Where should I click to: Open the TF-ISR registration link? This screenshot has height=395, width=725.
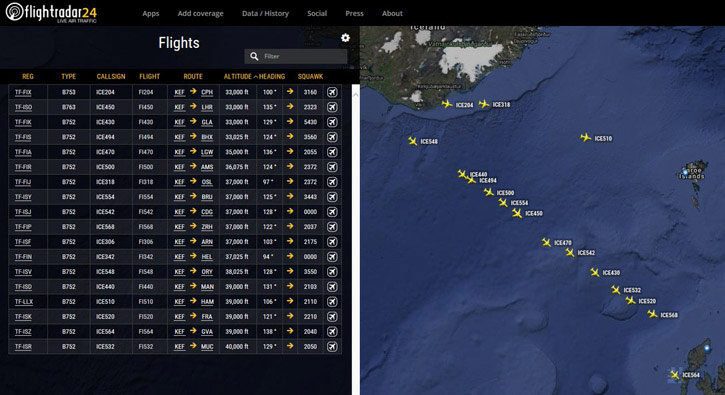pos(23,346)
